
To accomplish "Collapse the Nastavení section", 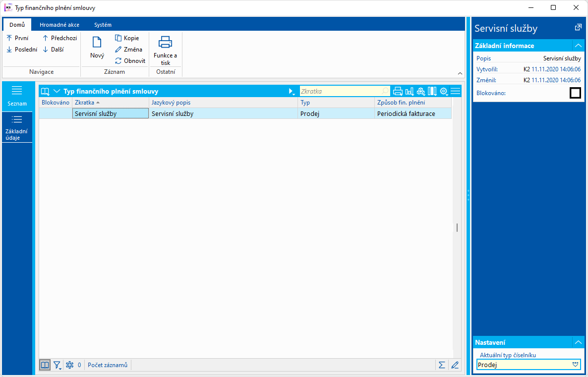I will 578,342.
